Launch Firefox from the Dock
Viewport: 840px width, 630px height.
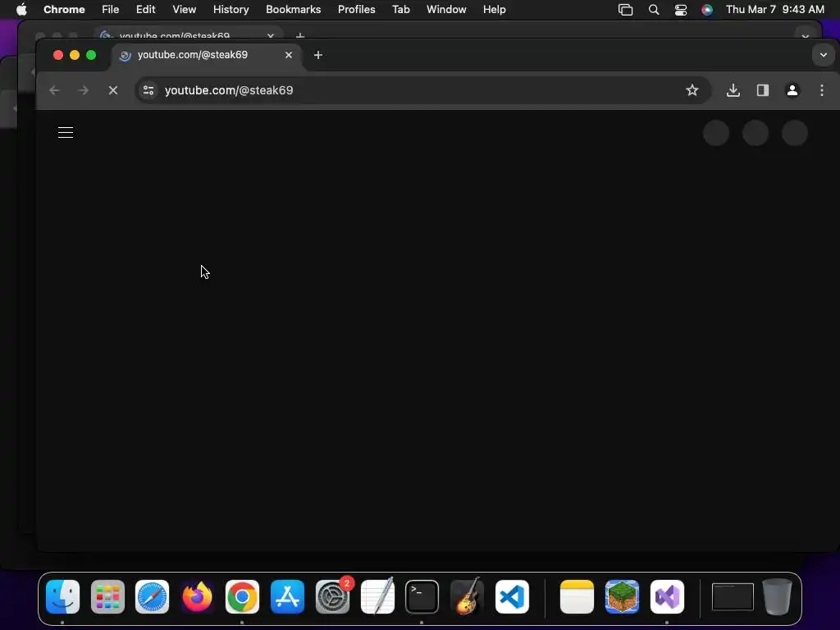coord(197,597)
